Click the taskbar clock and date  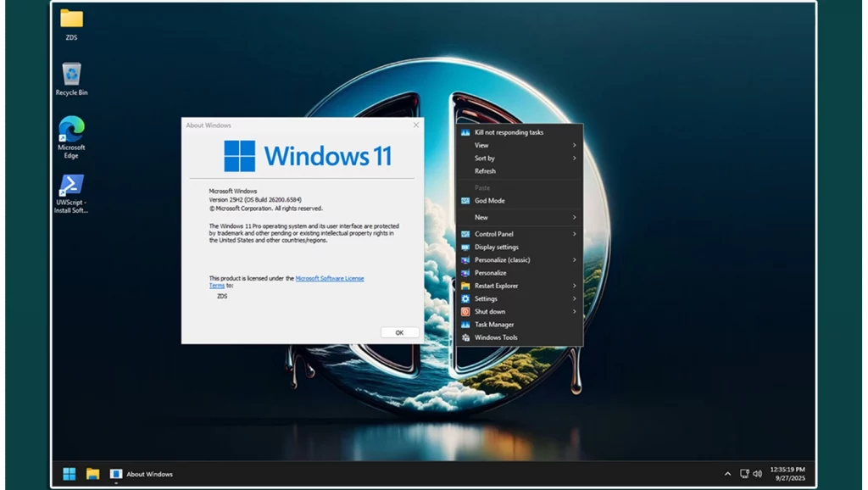click(x=787, y=474)
